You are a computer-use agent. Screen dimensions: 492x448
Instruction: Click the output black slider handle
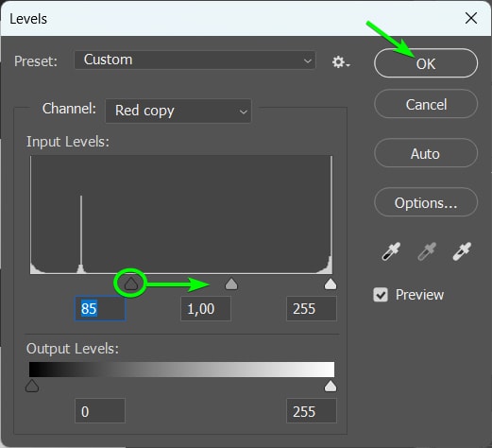coord(32,386)
